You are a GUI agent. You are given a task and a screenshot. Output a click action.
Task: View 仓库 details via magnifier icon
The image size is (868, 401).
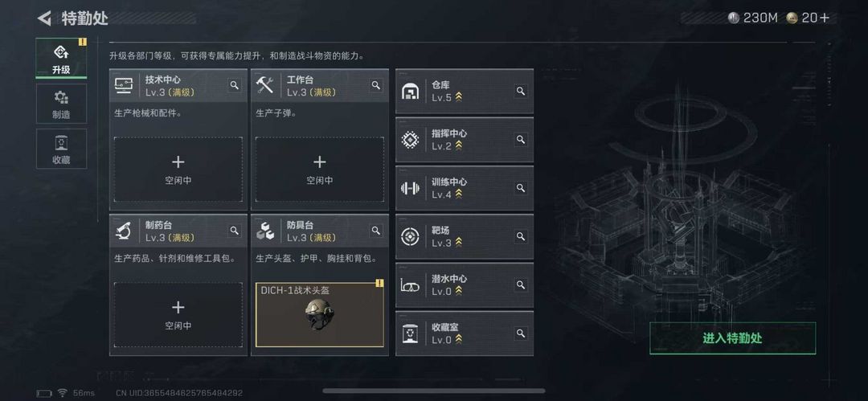(x=520, y=91)
